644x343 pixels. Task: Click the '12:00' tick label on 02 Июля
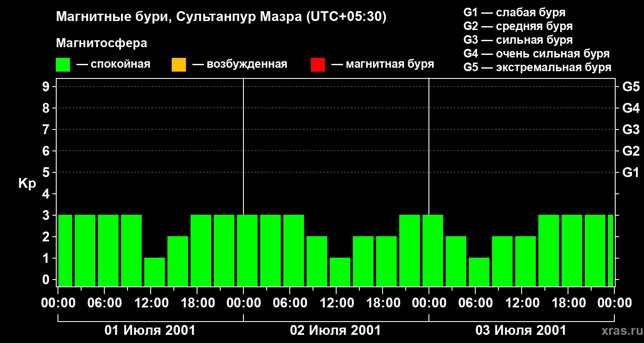click(x=336, y=303)
